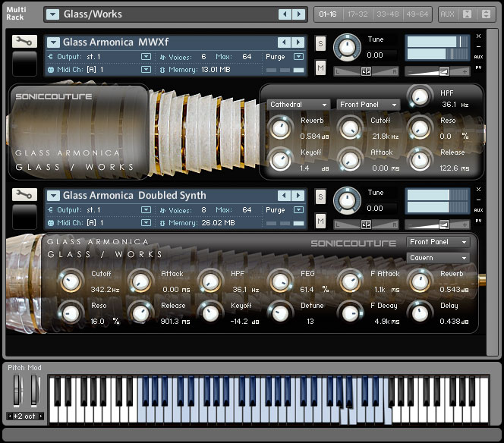Click the Cutoff knob in the MWXf panel
The image size is (504, 443).
(x=351, y=128)
